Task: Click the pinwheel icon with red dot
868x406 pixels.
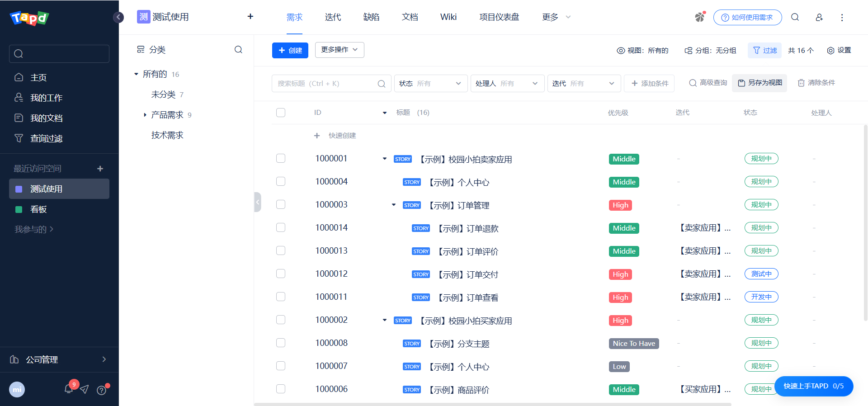Action: pos(700,17)
